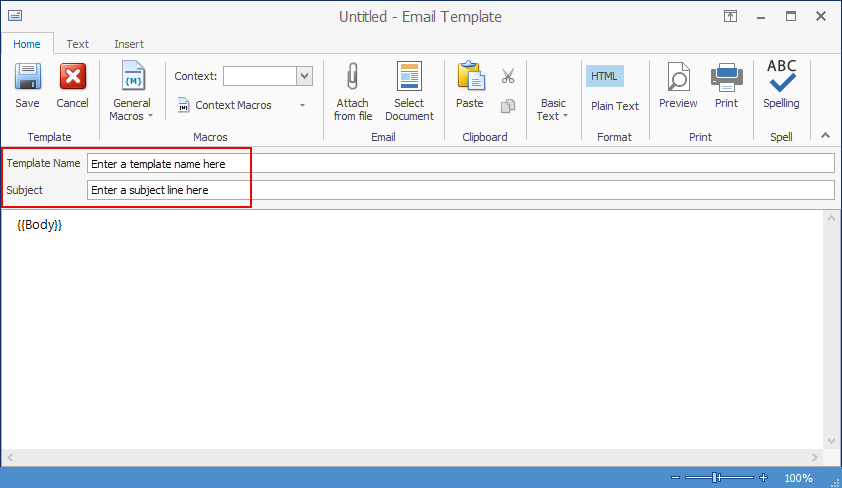Copy selection with copy icon
This screenshot has height=488, width=842.
coord(508,106)
